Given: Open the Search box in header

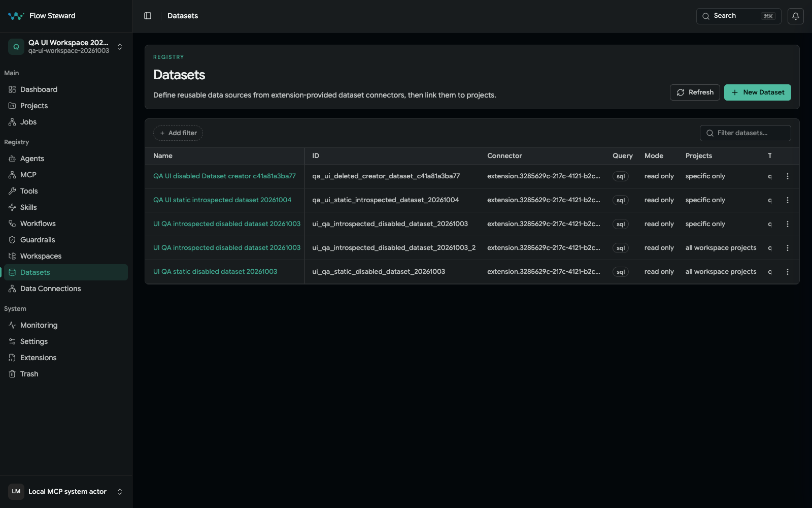Looking at the screenshot, I should [739, 16].
